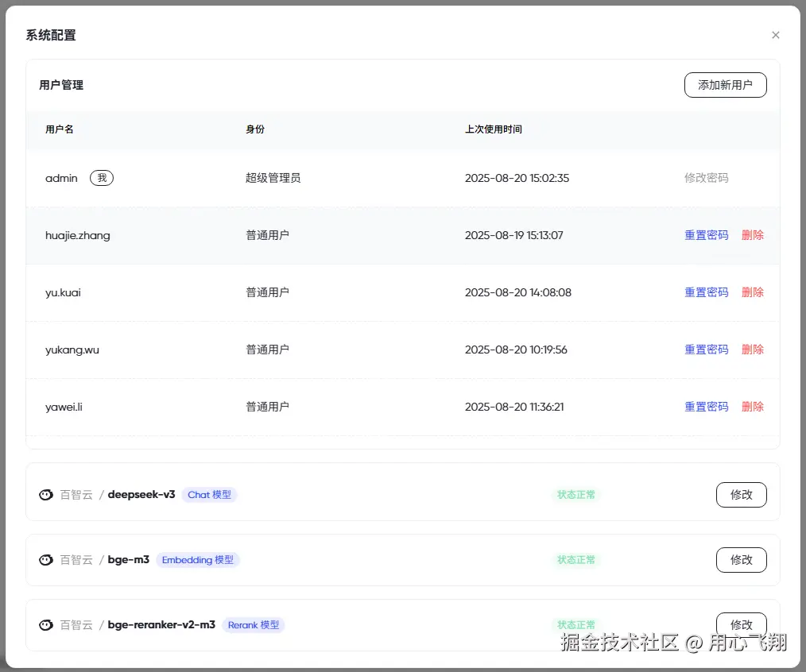Click timestamp 2025-08-20 15:02:35
806x672 pixels.
click(x=517, y=178)
